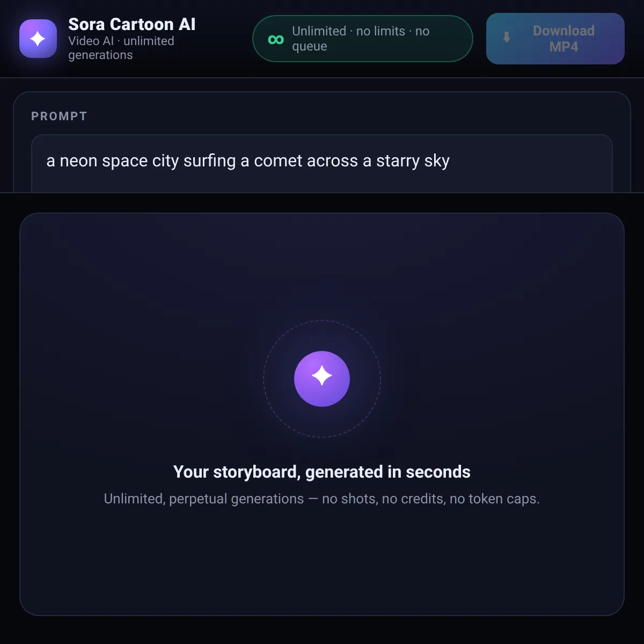Viewport: 644px width, 644px height.
Task: Click the Sora Cartoon AI sparkle logo
Action: pyautogui.click(x=38, y=39)
